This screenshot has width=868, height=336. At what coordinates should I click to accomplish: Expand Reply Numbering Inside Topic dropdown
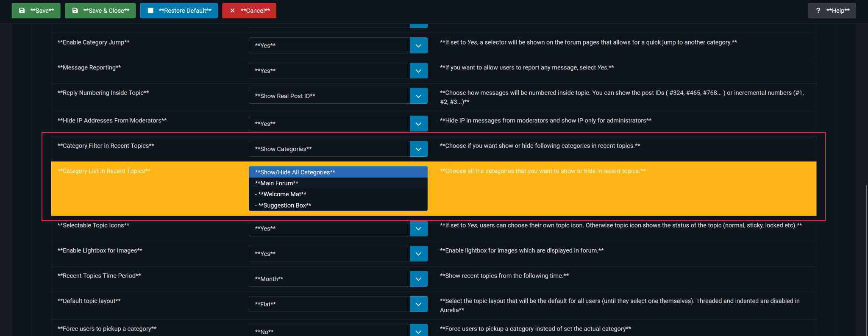click(x=418, y=96)
